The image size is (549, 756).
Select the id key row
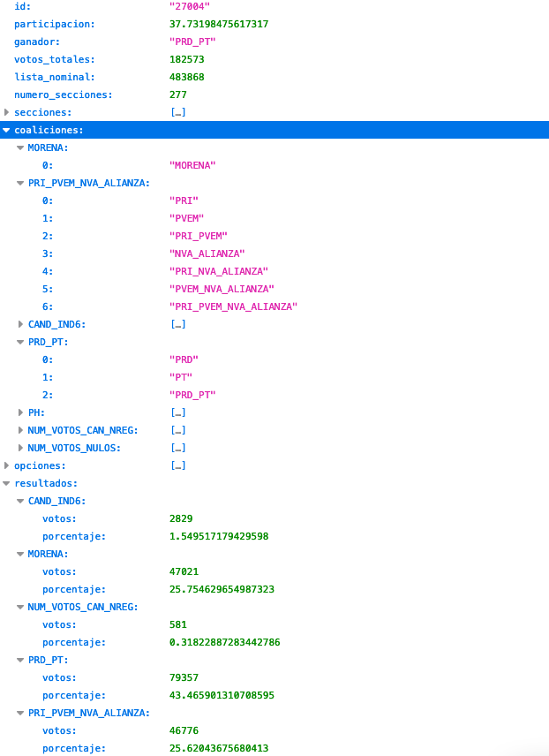click(x=274, y=6)
